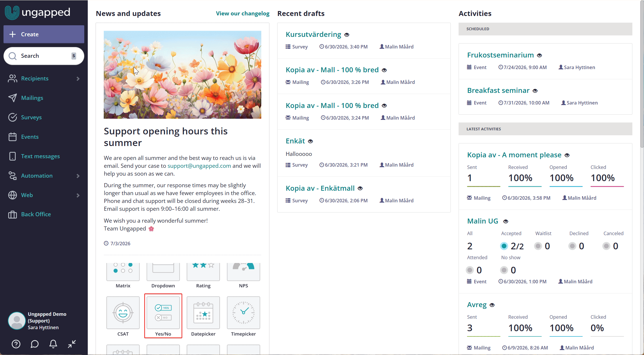Preview Kopia av - Enkätmall via eye icon
This screenshot has width=644, height=355.
tap(360, 188)
